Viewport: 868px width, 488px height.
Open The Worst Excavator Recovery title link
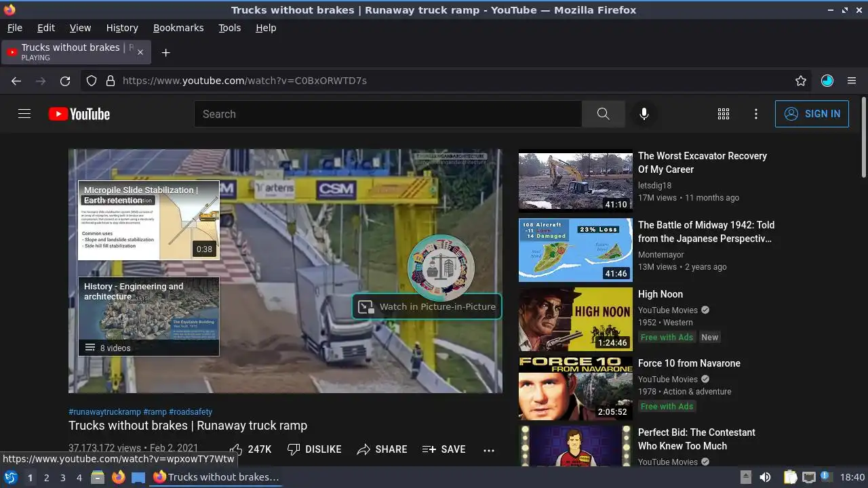click(703, 163)
